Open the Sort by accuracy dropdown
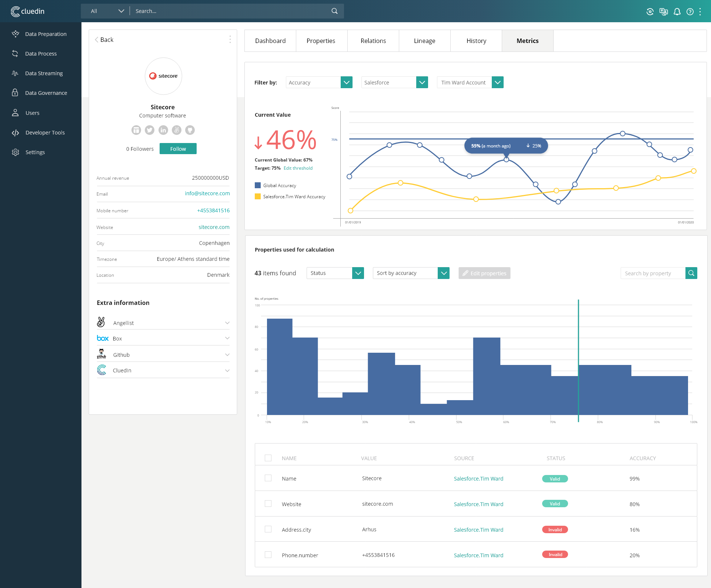The height and width of the screenshot is (588, 711). point(411,273)
